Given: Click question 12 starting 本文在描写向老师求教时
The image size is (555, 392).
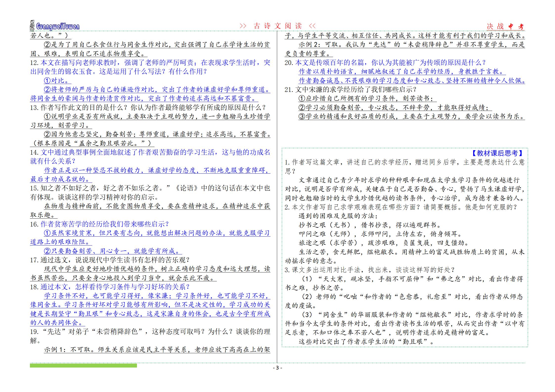Looking at the screenshot, I should point(150,67).
